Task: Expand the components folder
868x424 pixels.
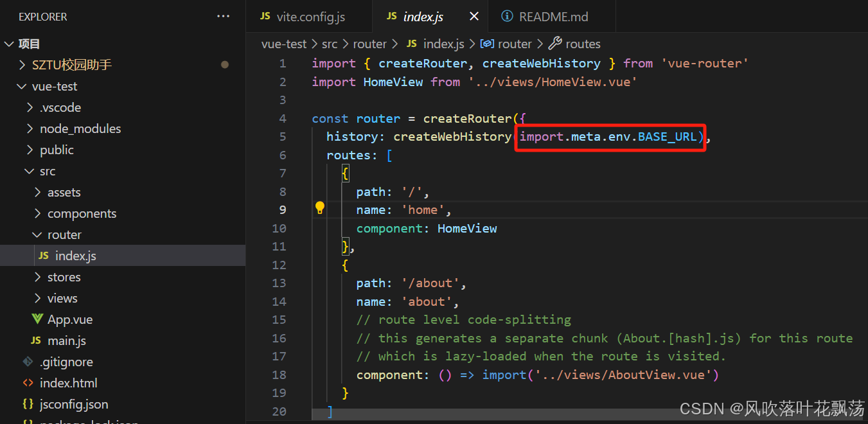Action: pos(38,213)
